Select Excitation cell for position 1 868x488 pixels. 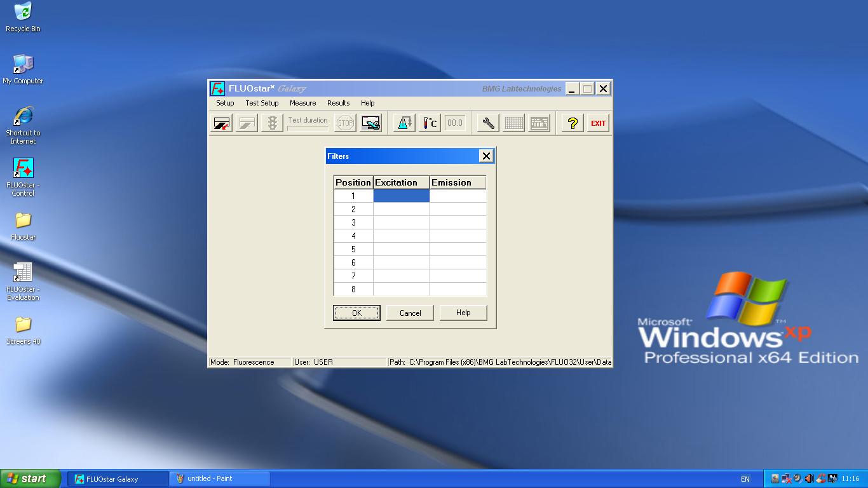(402, 196)
